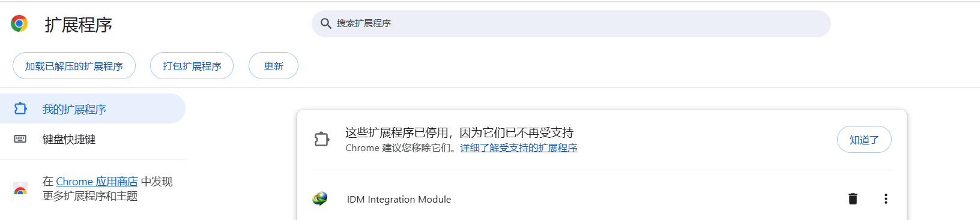Click the extension puzzle icon in warning panel
980x220 pixels.
pyautogui.click(x=322, y=139)
